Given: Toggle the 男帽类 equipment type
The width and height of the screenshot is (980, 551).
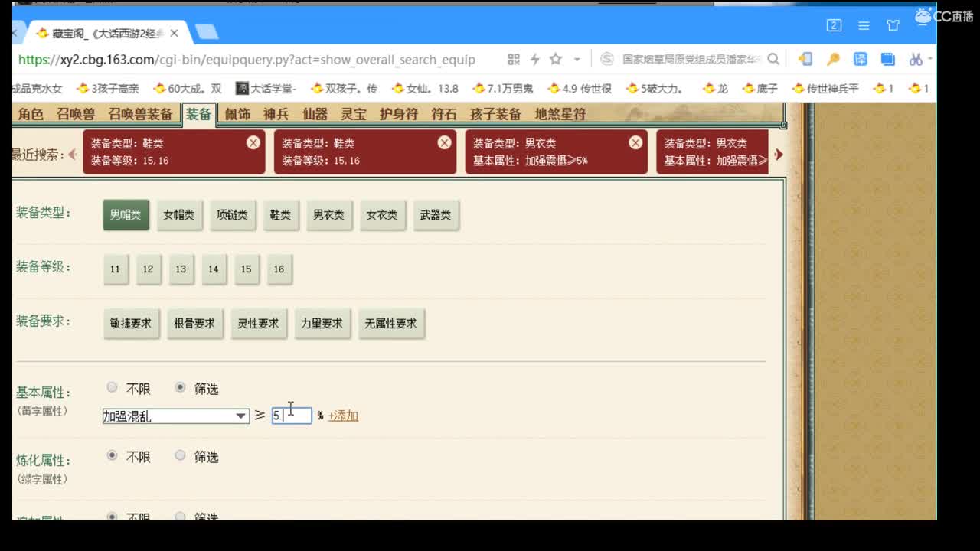Looking at the screenshot, I should tap(126, 215).
